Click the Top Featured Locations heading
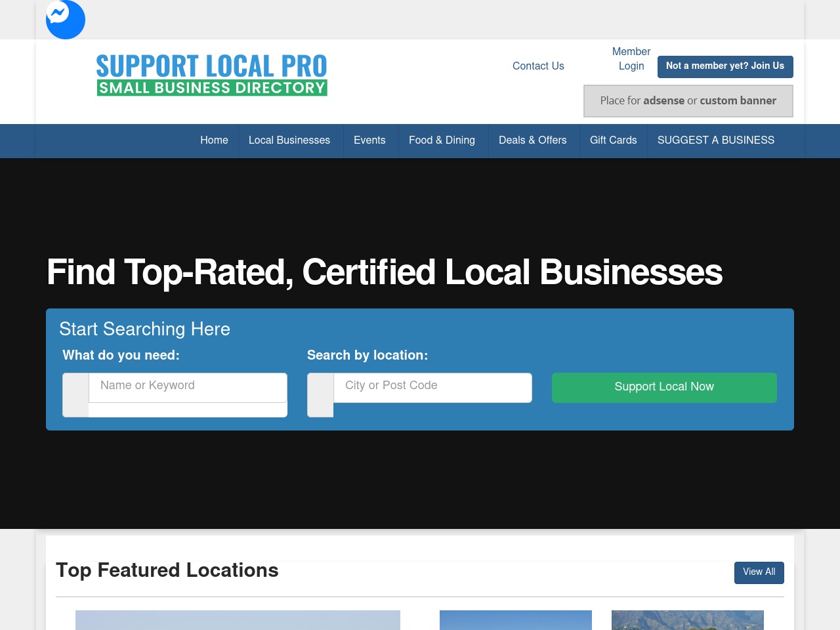The image size is (840, 630). click(167, 570)
